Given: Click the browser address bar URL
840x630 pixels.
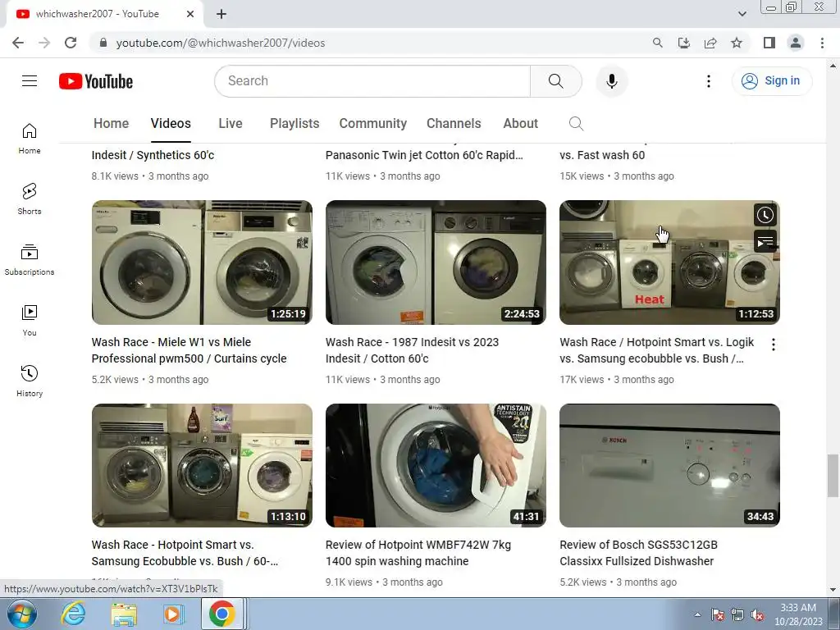Looking at the screenshot, I should 220,43.
